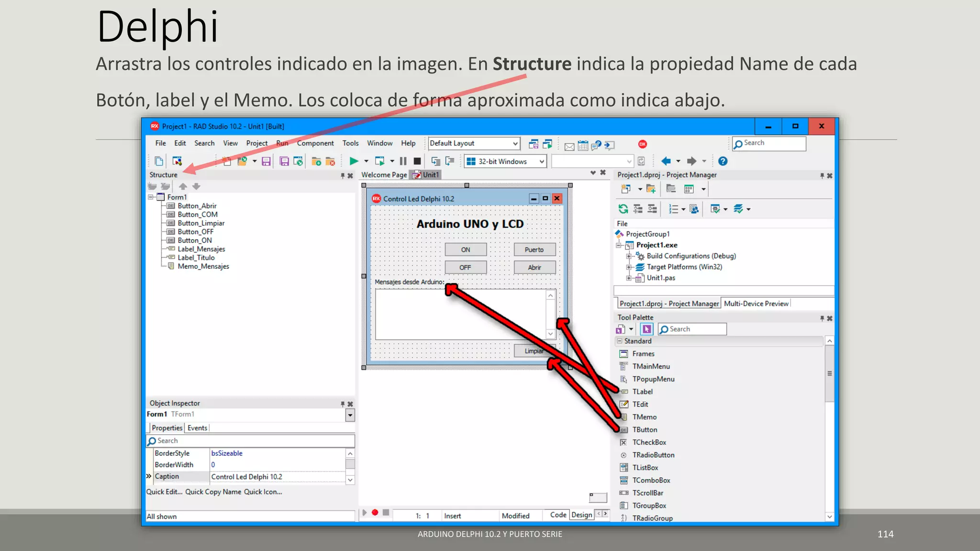
Task: Click the Object Inspector Search field
Action: [250, 441]
